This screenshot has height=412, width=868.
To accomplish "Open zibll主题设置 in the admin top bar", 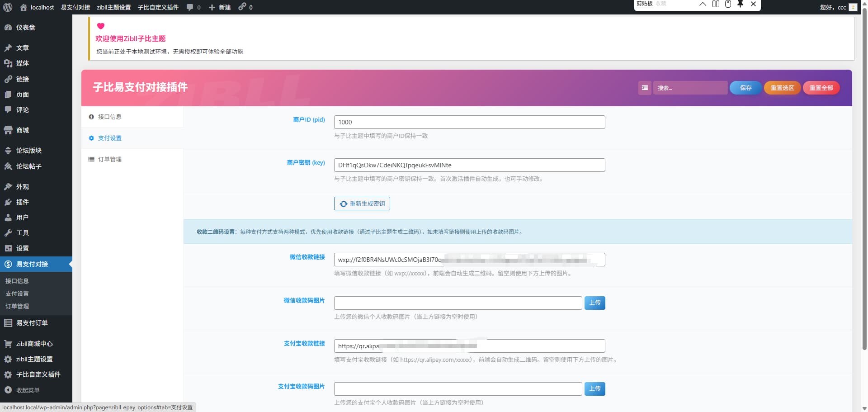I will tap(114, 7).
